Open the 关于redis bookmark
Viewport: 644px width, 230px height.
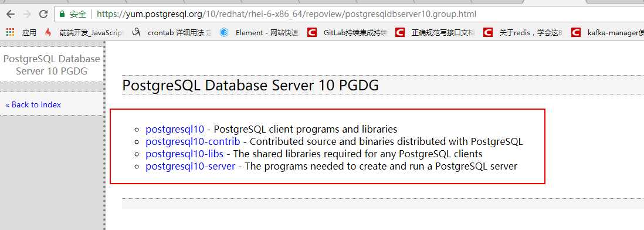[x=531, y=32]
